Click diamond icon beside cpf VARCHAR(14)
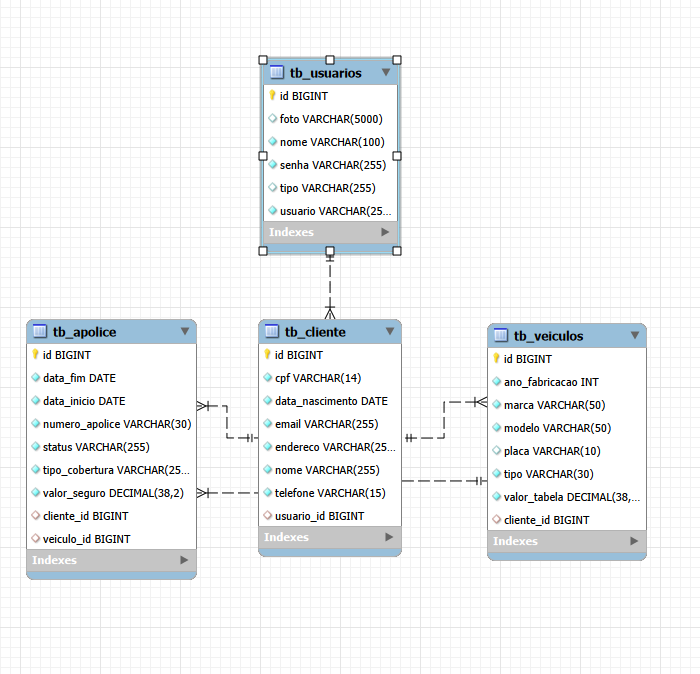The image size is (700, 674). [267, 377]
